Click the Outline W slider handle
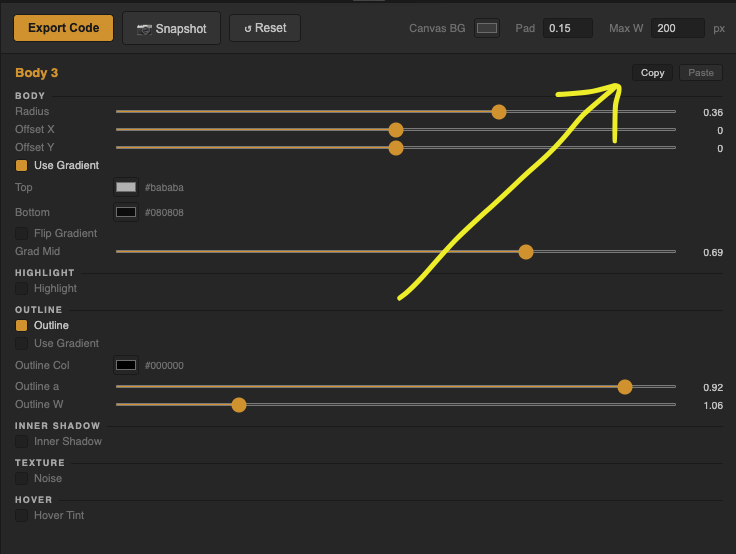This screenshot has width=736, height=554. pos(239,405)
